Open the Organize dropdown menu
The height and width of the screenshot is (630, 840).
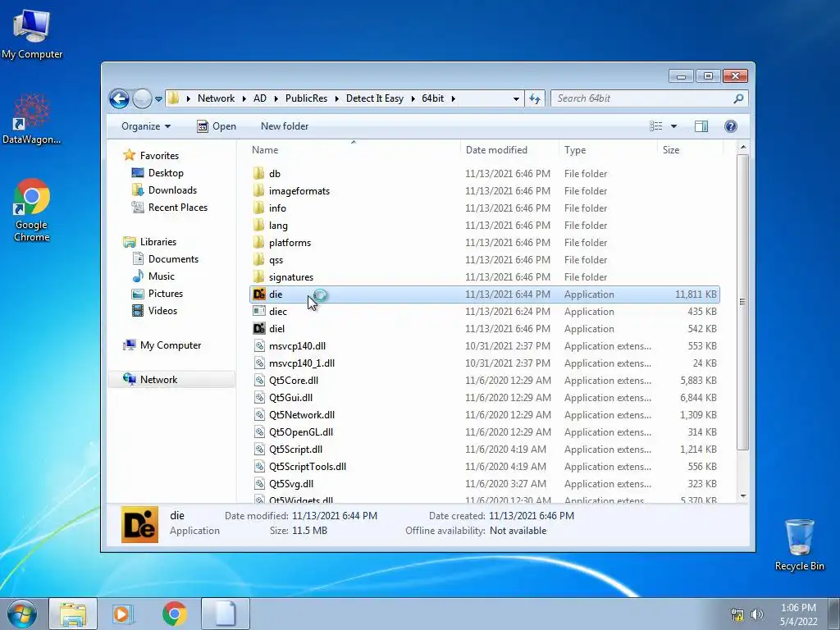[x=146, y=126]
